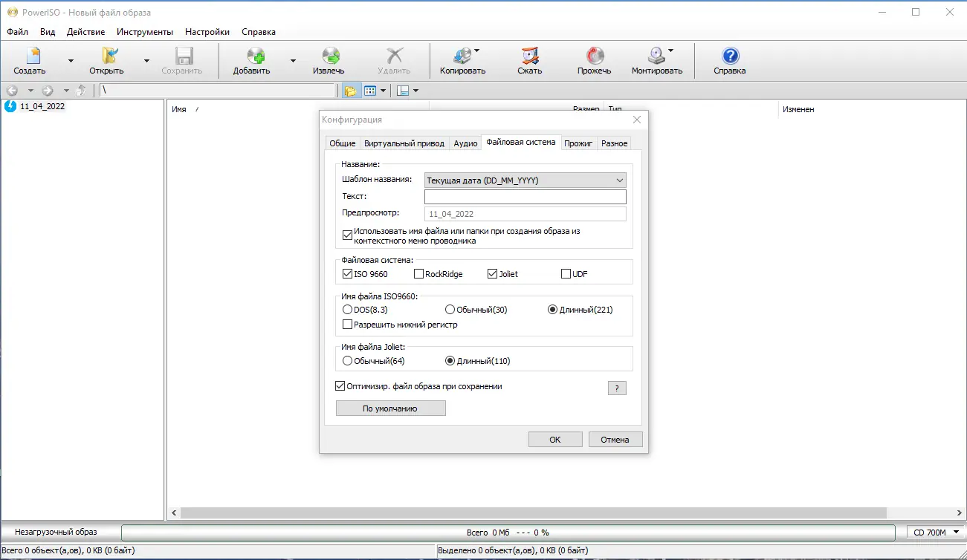Toggle the folder tree panel icon
967x560 pixels.
pyautogui.click(x=350, y=91)
